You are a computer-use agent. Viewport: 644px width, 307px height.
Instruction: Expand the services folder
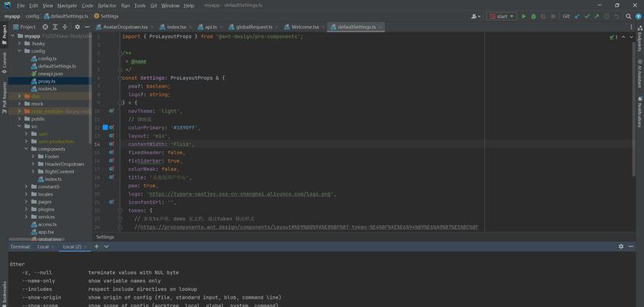pyautogui.click(x=26, y=216)
